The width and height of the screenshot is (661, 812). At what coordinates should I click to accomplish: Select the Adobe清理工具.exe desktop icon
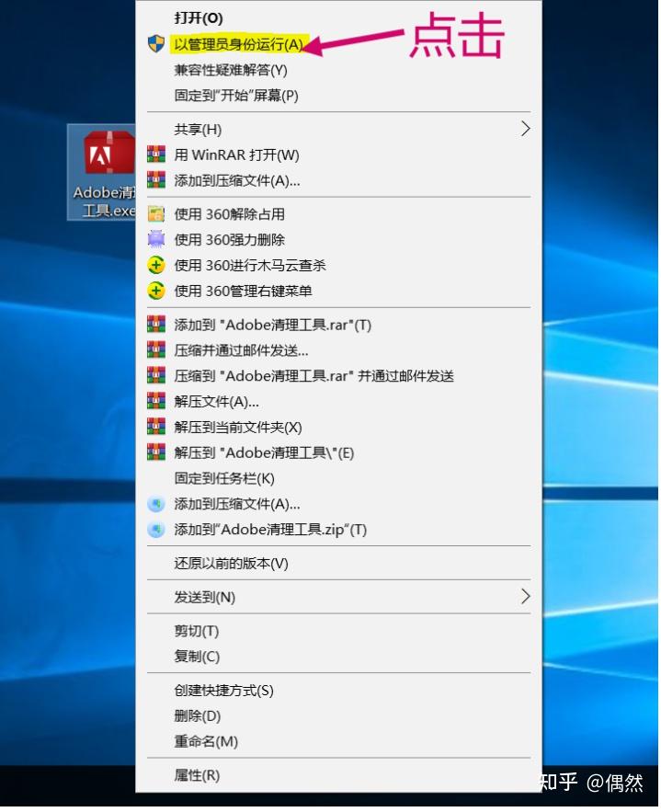[102, 173]
